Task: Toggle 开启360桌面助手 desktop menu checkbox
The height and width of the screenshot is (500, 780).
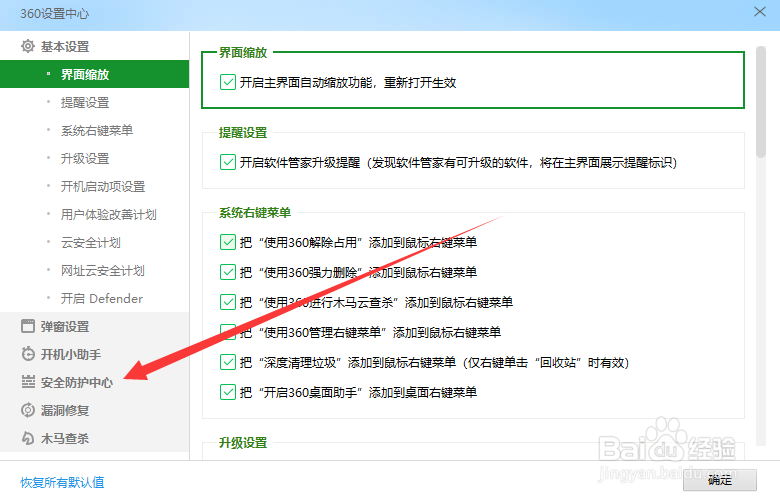Action: (x=228, y=392)
